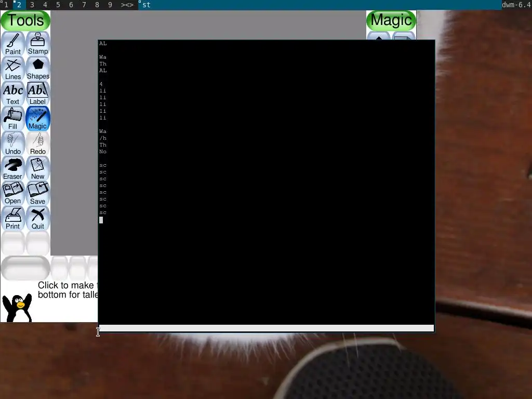Click the Magic wand tool button
This screenshot has width=532, height=399.
coord(37,119)
